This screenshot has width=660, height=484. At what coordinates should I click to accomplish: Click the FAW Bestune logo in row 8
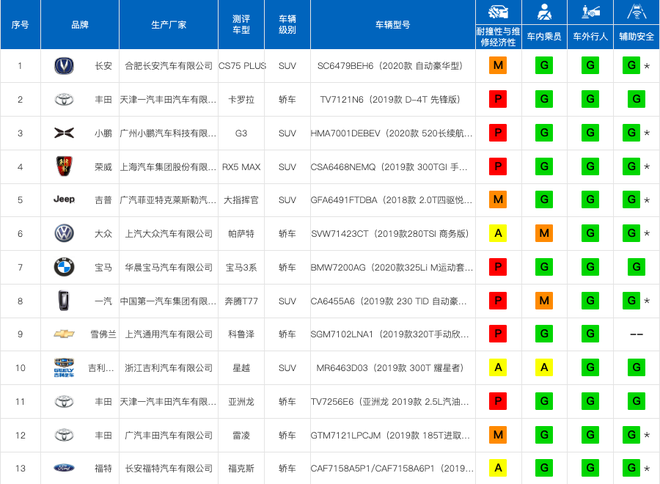tap(64, 301)
